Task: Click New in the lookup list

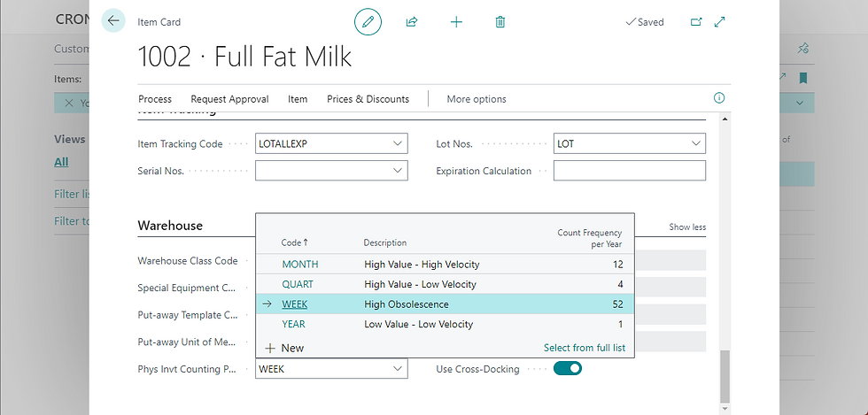Action: click(x=292, y=348)
